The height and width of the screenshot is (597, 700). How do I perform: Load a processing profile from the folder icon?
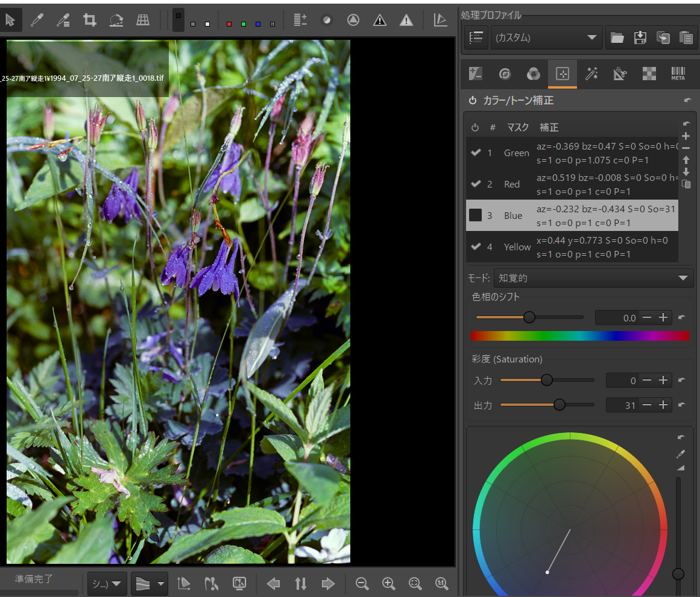[x=617, y=37]
